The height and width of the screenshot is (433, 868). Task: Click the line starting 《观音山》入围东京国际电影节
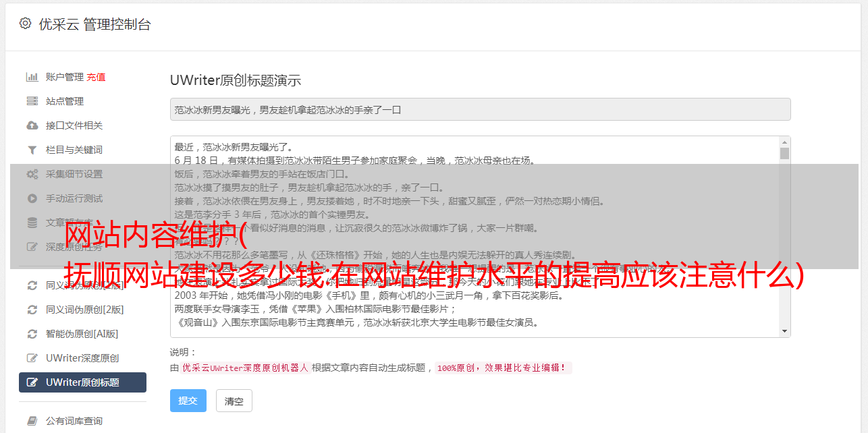(x=356, y=322)
